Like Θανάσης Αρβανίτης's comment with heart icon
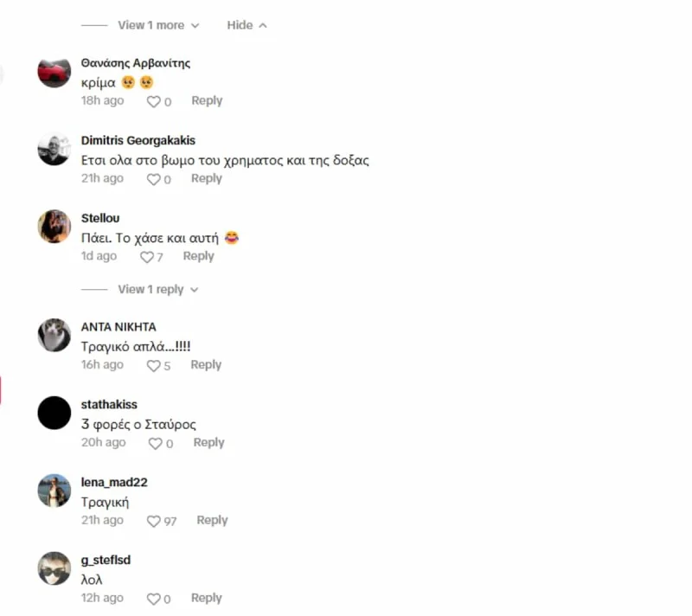 [154, 102]
